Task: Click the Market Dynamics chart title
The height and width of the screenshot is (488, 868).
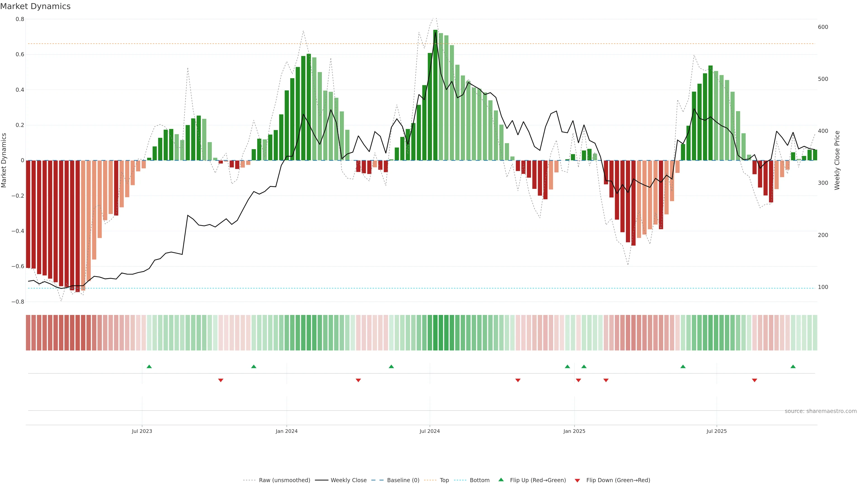Action: click(x=35, y=6)
